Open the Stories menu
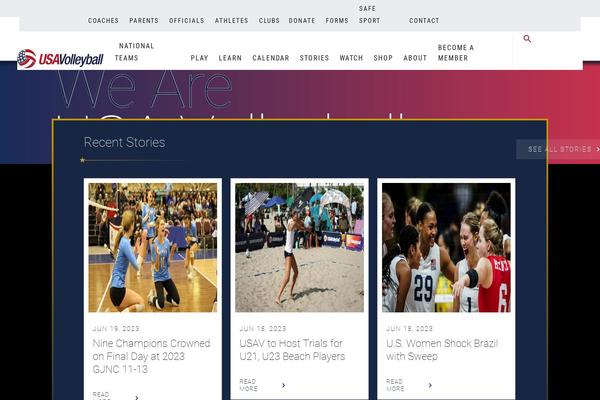The image size is (600, 400). point(314,58)
